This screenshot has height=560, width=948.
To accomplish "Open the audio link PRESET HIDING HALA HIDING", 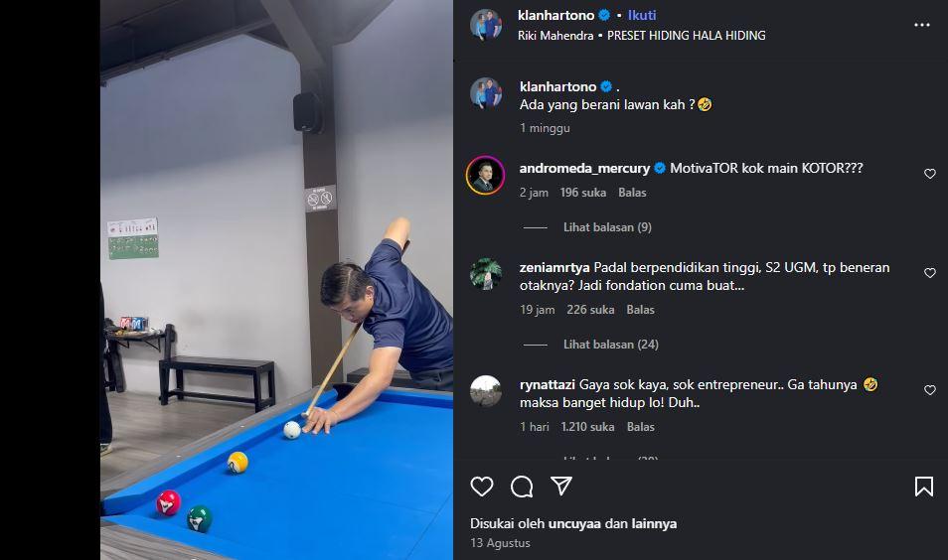I will 686,36.
